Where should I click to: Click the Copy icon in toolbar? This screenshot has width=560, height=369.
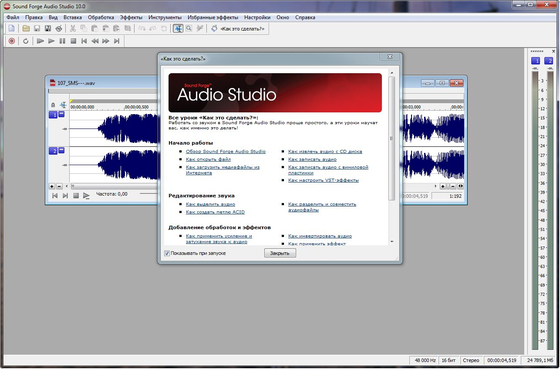pyautogui.click(x=84, y=29)
